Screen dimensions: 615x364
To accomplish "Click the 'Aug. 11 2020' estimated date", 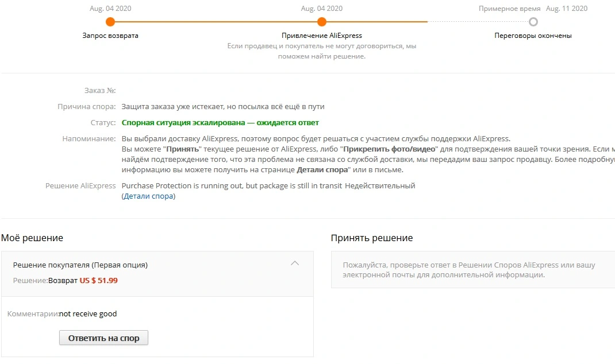I will pyautogui.click(x=566, y=9).
